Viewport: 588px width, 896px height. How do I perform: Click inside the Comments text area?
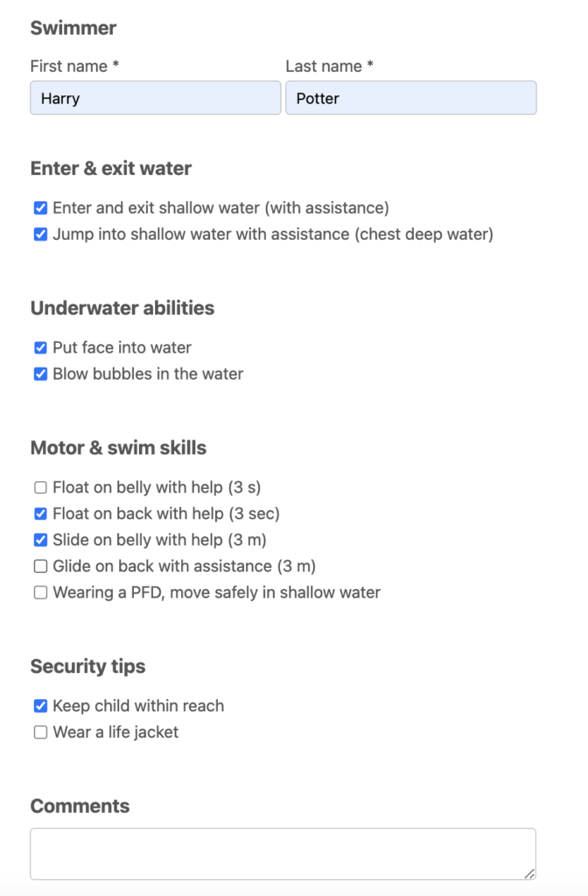click(x=283, y=853)
